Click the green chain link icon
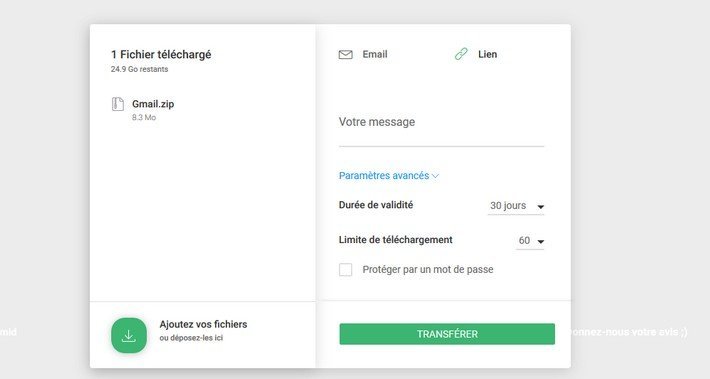Viewport: 710px width, 379px height. pos(461,54)
